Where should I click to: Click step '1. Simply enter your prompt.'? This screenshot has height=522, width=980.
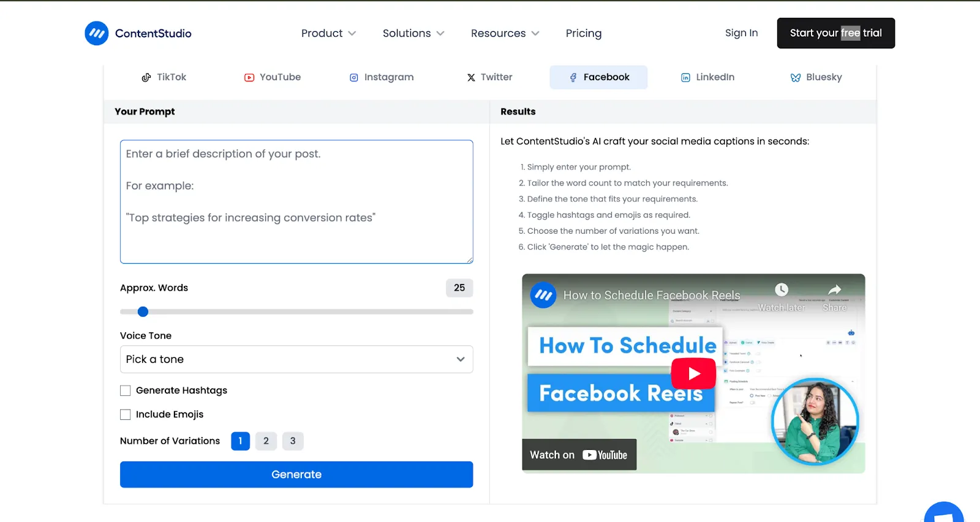coord(576,167)
